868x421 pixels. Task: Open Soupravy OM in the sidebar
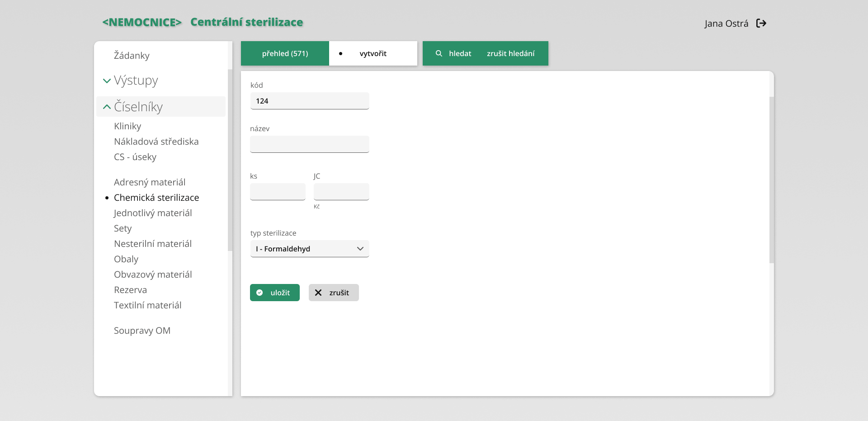tap(142, 331)
